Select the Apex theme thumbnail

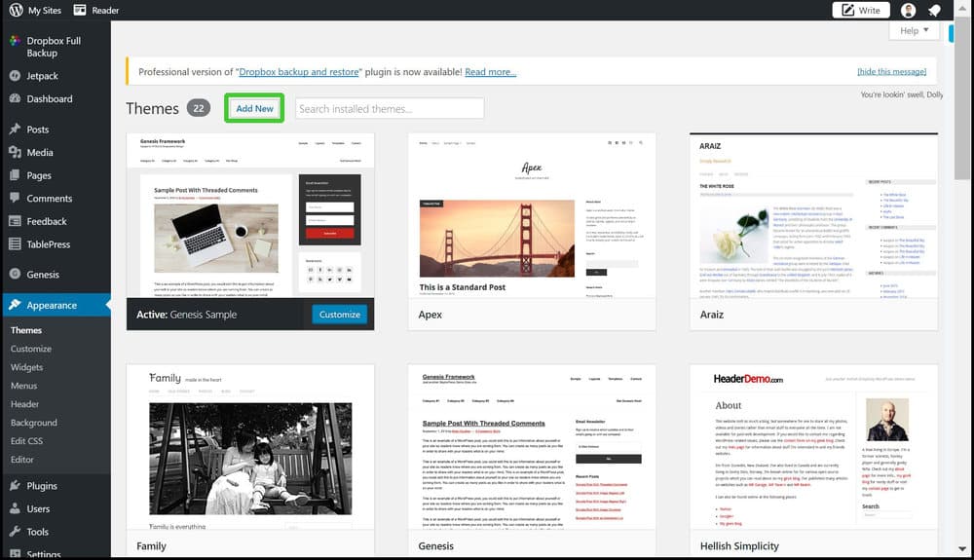[x=532, y=215]
